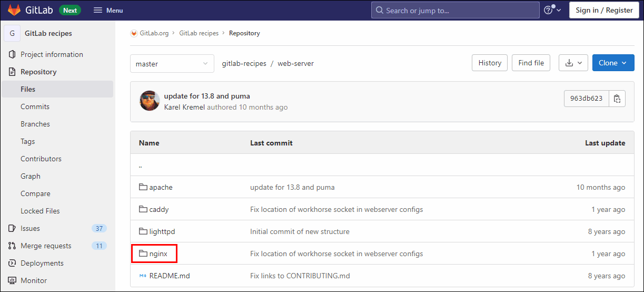Open commit 'update for 13.8 and puma' title

207,96
